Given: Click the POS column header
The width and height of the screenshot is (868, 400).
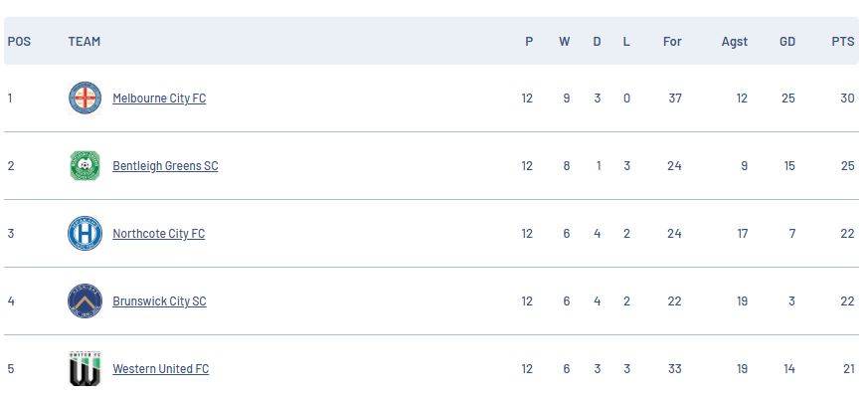Looking at the screenshot, I should tap(19, 42).
